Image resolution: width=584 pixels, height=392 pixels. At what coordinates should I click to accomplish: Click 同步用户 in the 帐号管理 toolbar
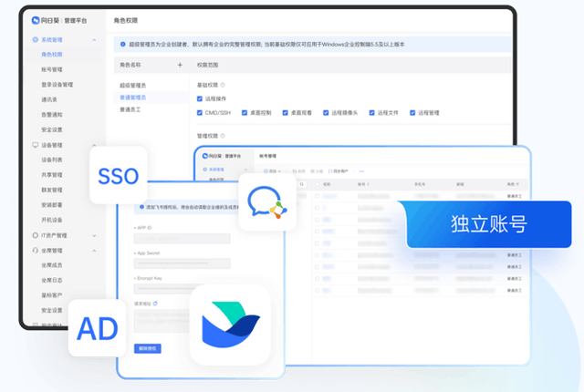pos(339,171)
